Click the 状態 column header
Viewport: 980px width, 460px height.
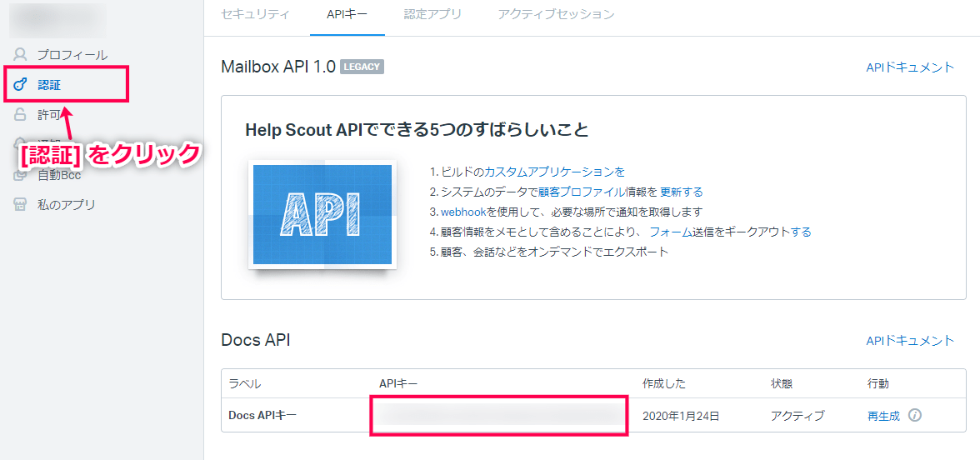pos(782,383)
